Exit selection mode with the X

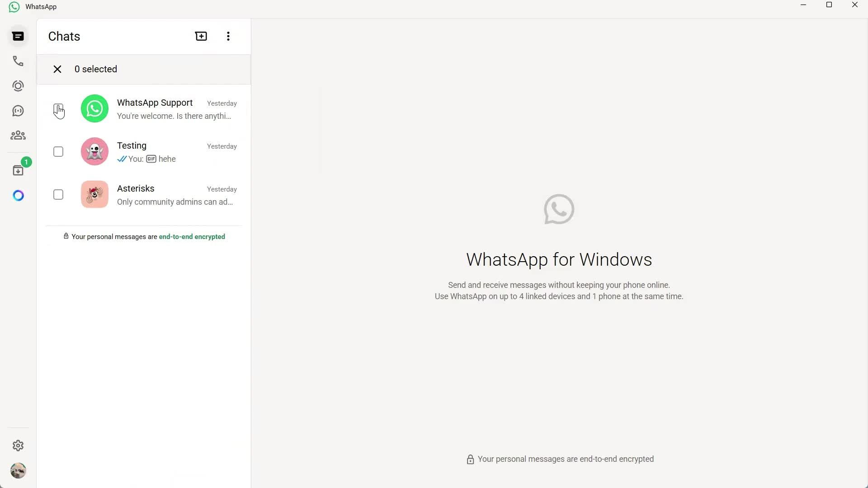click(57, 69)
